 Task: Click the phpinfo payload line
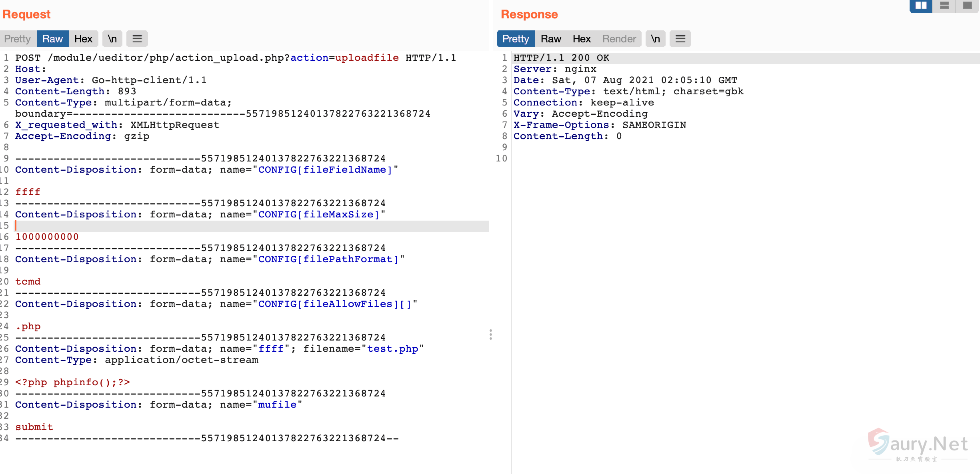coord(72,382)
